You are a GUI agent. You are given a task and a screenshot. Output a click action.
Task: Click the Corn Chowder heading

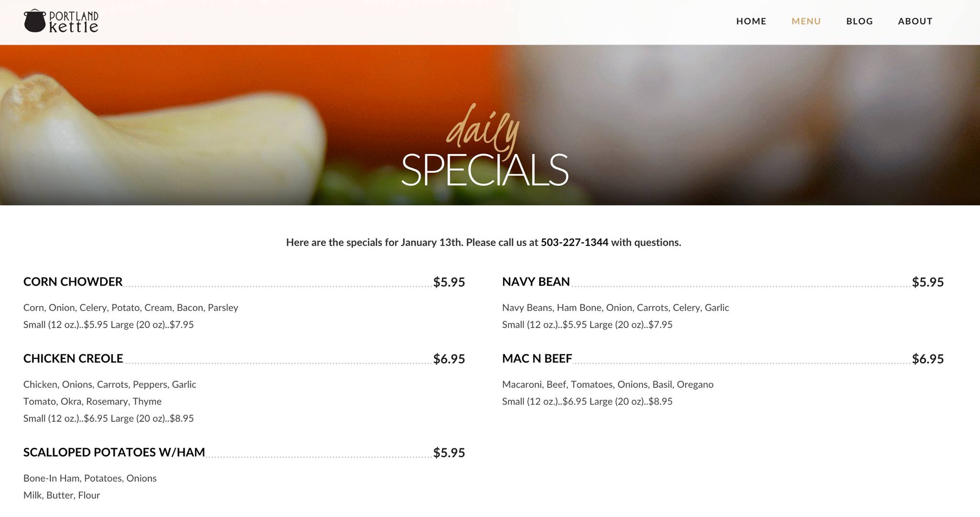pyautogui.click(x=73, y=282)
